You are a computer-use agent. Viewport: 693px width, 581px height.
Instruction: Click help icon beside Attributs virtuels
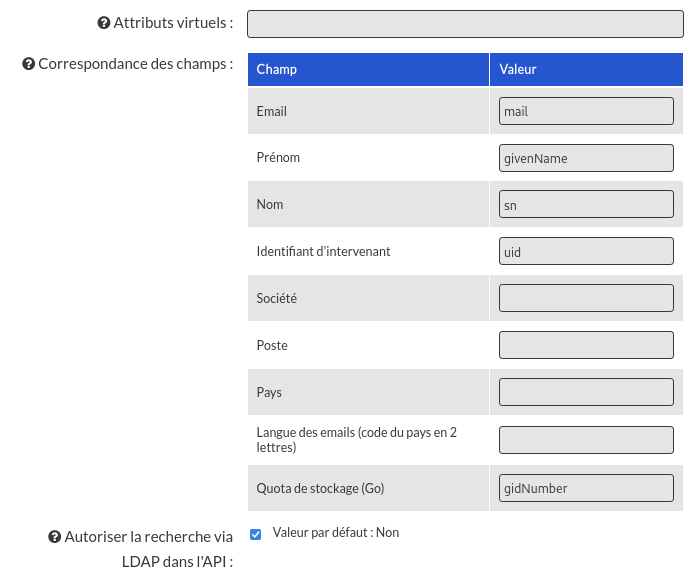(104, 23)
